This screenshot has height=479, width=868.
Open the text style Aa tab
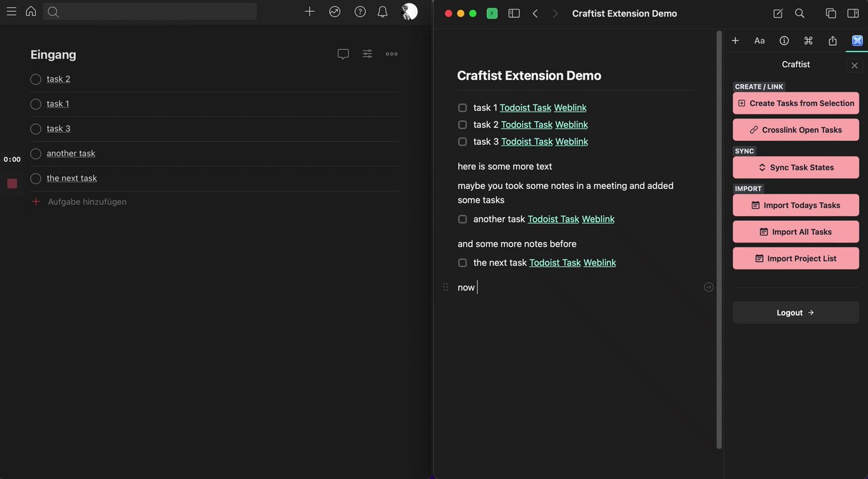(760, 41)
